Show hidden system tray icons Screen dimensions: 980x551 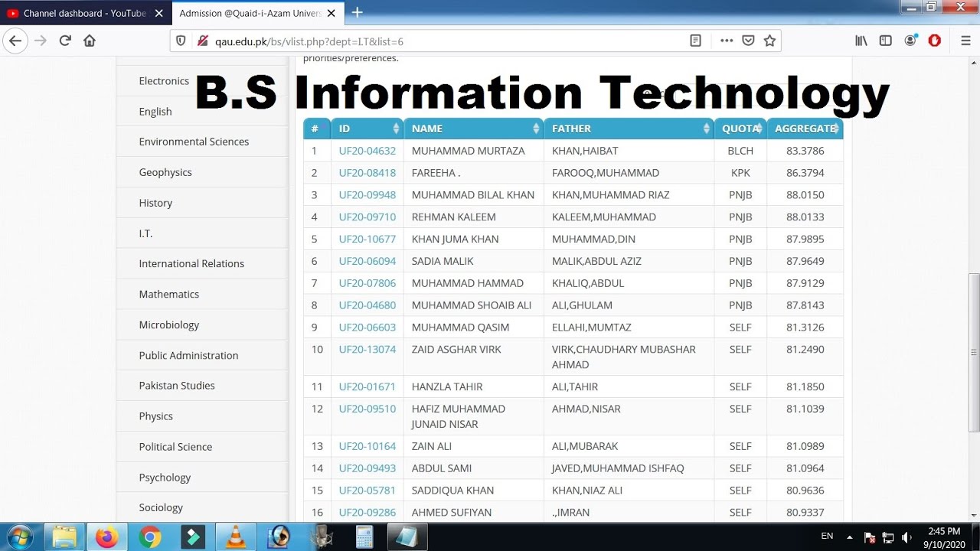click(x=849, y=537)
